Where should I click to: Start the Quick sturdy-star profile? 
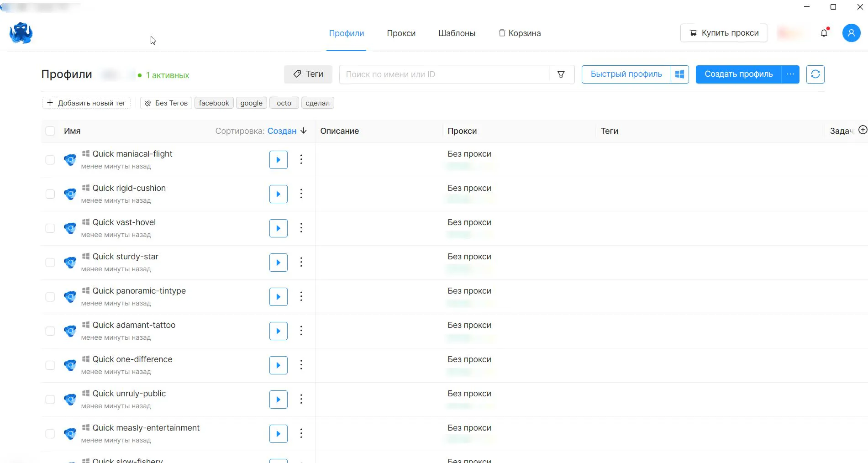[278, 263]
